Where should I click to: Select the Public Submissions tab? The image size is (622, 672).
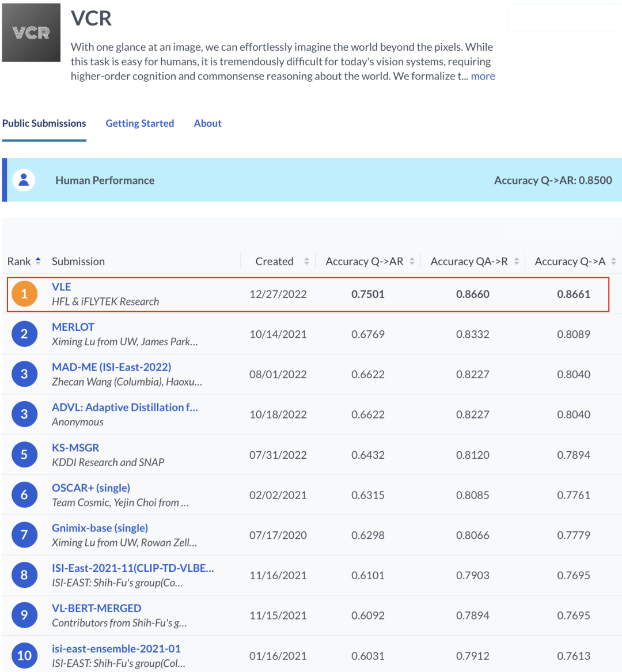[x=44, y=123]
